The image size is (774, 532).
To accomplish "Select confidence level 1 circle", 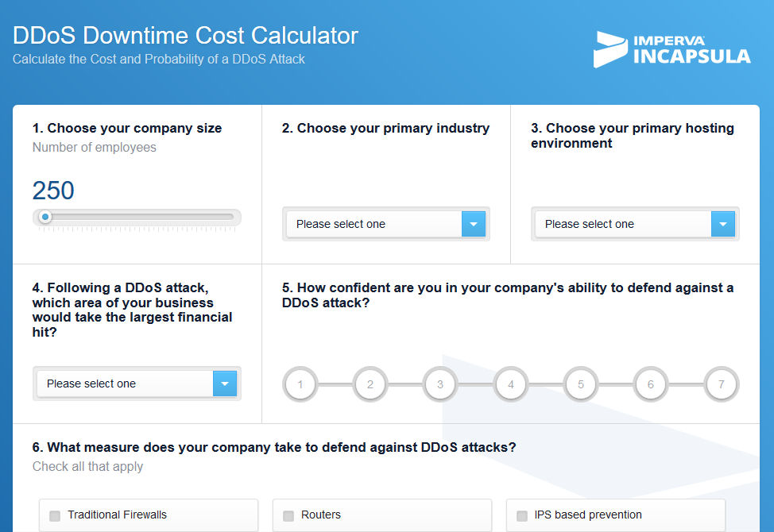I will click(300, 384).
